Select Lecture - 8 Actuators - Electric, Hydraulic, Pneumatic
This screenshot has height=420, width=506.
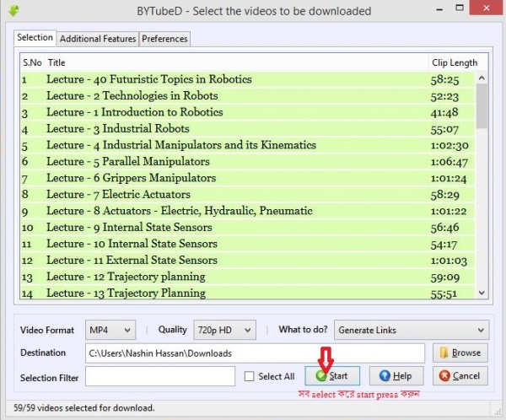(x=247, y=211)
